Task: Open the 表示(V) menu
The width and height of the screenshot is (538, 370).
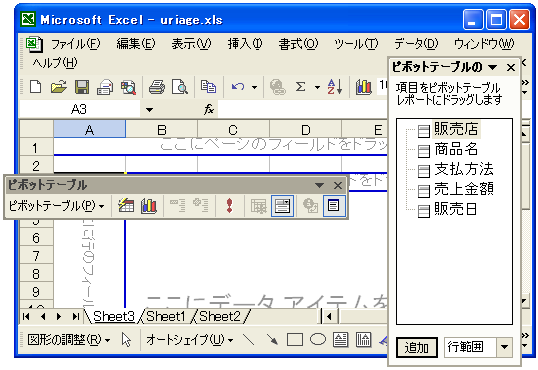Action: coord(191,44)
